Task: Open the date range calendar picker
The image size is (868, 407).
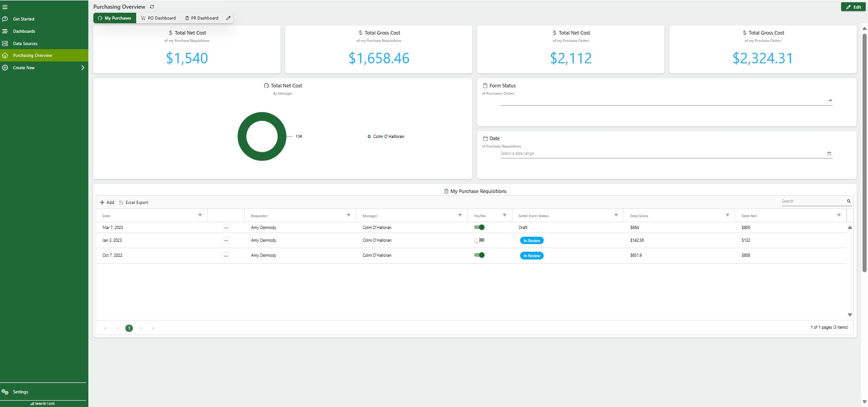Action: click(x=829, y=153)
